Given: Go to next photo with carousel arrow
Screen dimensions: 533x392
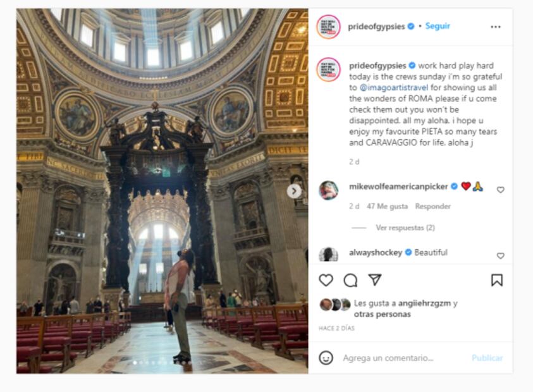Looking at the screenshot, I should [x=294, y=191].
